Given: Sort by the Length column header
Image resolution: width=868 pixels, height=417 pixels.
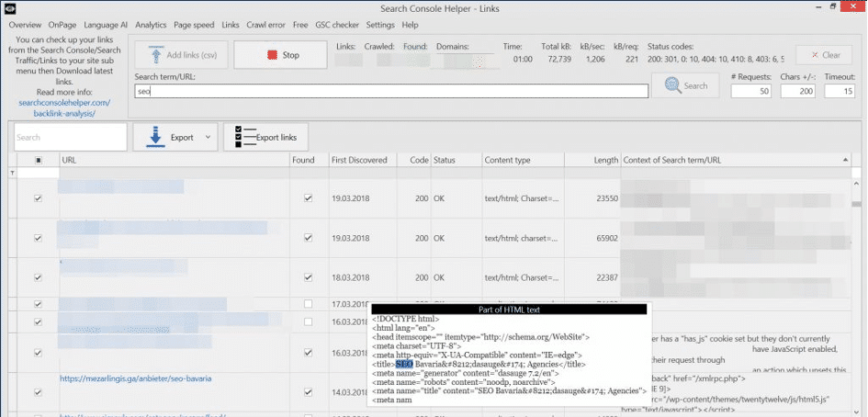Looking at the screenshot, I should click(592, 160).
